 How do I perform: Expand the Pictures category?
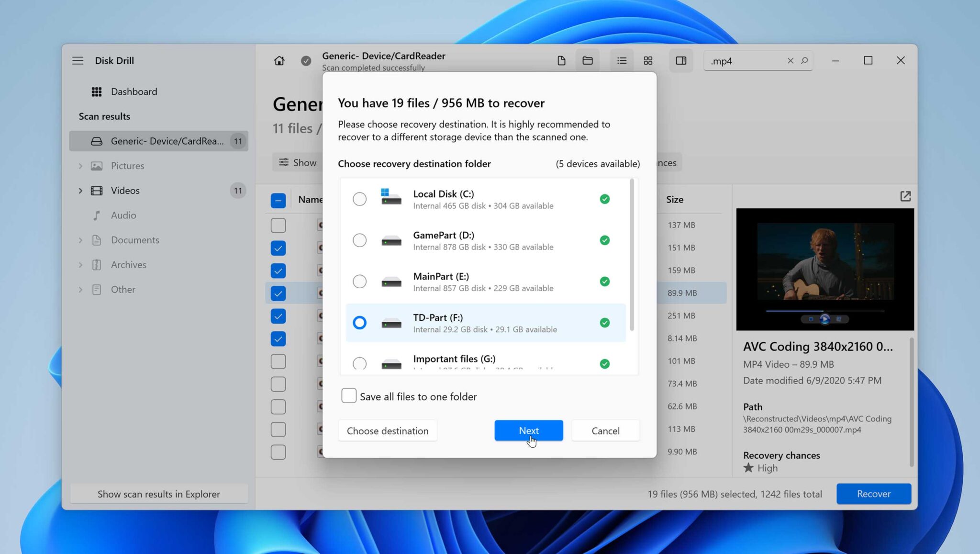(80, 166)
